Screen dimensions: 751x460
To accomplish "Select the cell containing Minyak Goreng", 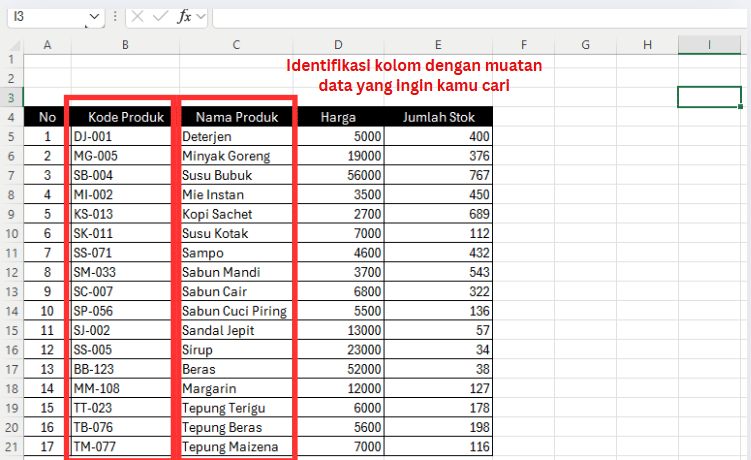I will tap(236, 156).
